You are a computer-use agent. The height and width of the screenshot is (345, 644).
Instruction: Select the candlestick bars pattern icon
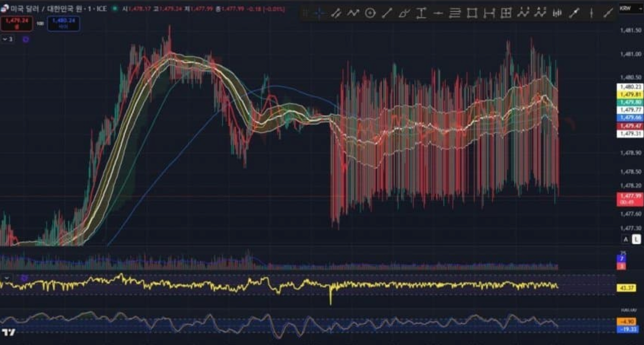point(557,14)
